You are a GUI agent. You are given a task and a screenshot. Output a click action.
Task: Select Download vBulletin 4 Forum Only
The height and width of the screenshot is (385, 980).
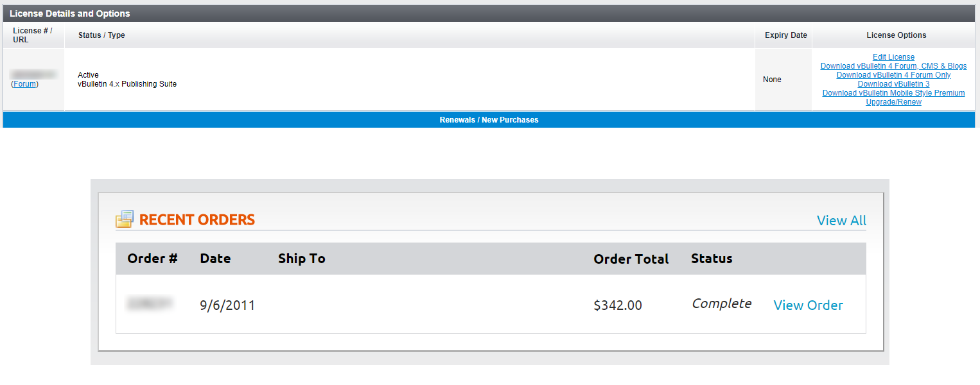893,75
